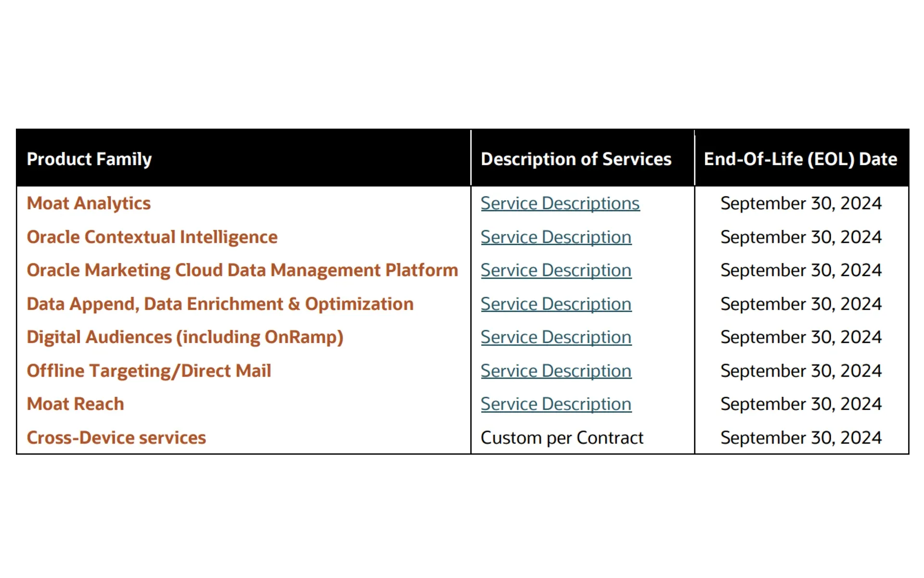924x578 pixels.
Task: Click the Oracle Contextual Intelligence product name
Action: (152, 237)
